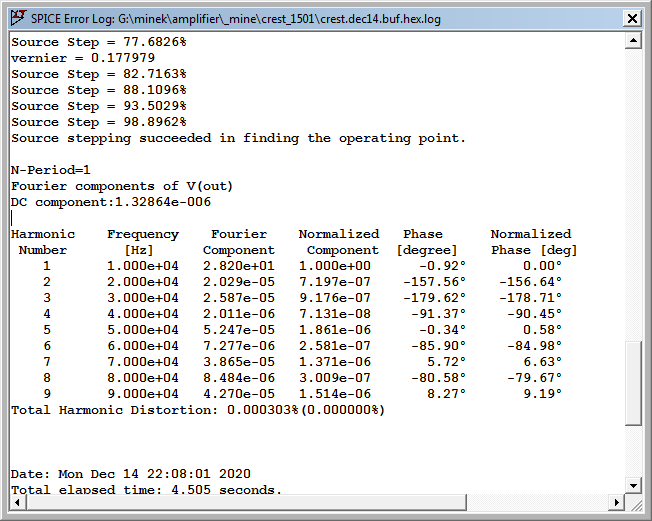Click the 'Harmonic Number' column header
This screenshot has height=521, width=652.
click(x=43, y=242)
